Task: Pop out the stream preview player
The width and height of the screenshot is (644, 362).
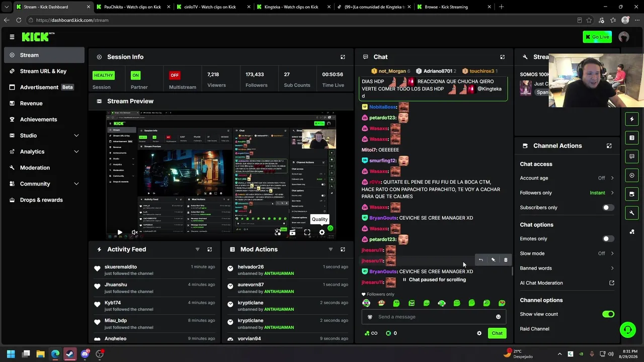Action: pos(278,232)
